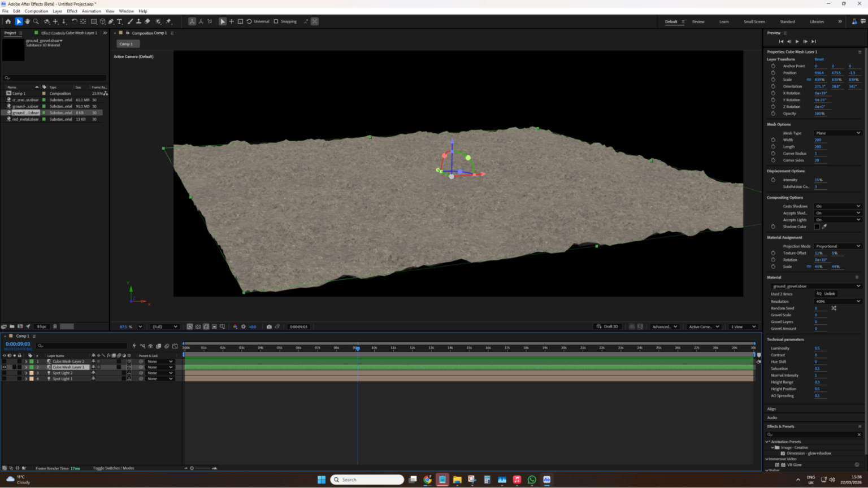Open the Casts Shadows dropdown
Image resolution: width=868 pixels, height=488 pixels.
click(837, 206)
